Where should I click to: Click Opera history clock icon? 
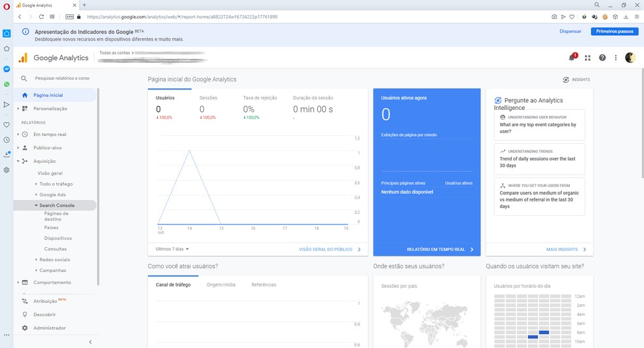tap(7, 140)
